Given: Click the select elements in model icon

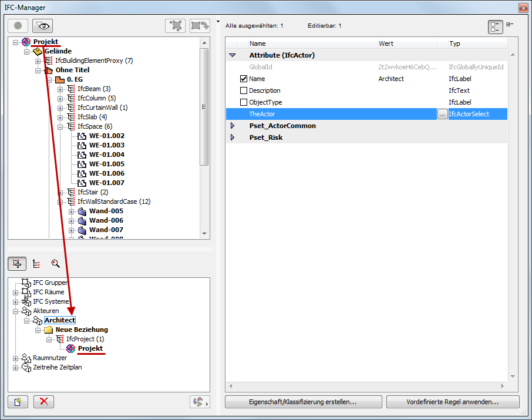Looking at the screenshot, I should click(x=176, y=26).
